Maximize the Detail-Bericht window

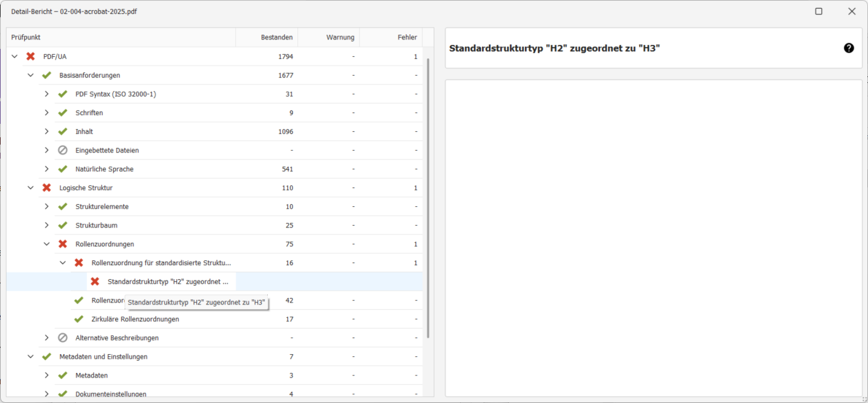click(x=818, y=11)
